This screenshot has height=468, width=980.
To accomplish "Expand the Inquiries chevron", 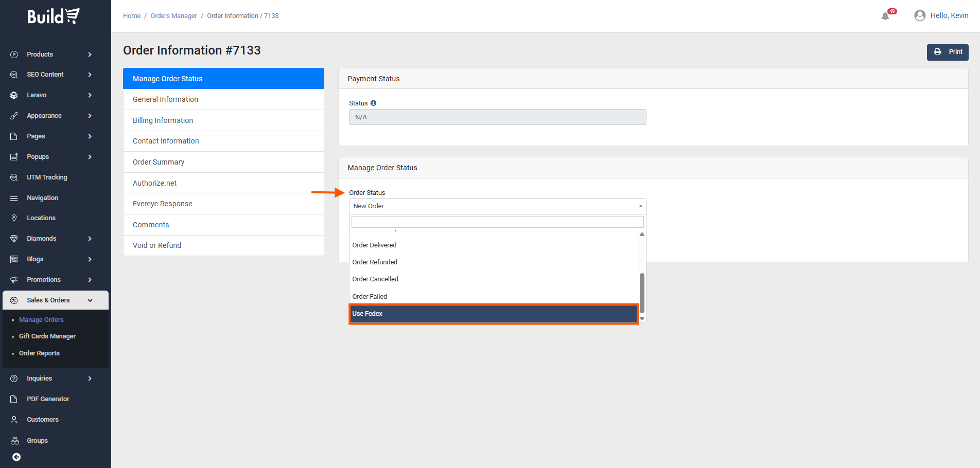I will coord(90,379).
